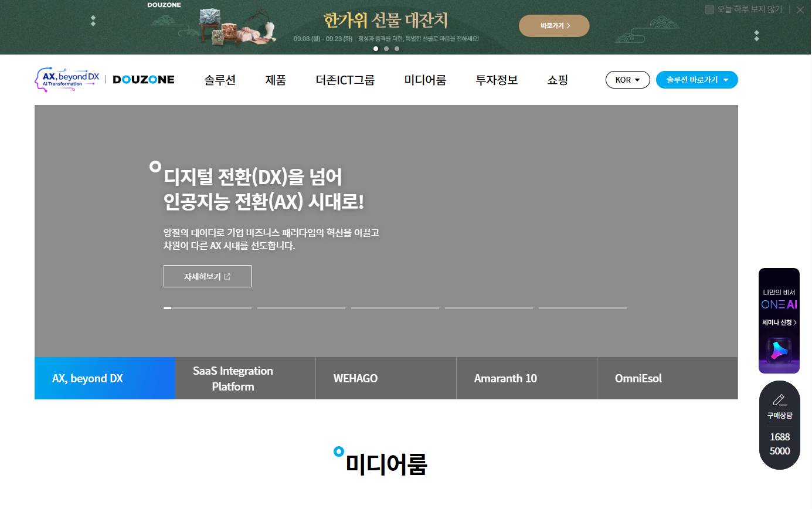Click the 자세히보기 button

(x=208, y=276)
